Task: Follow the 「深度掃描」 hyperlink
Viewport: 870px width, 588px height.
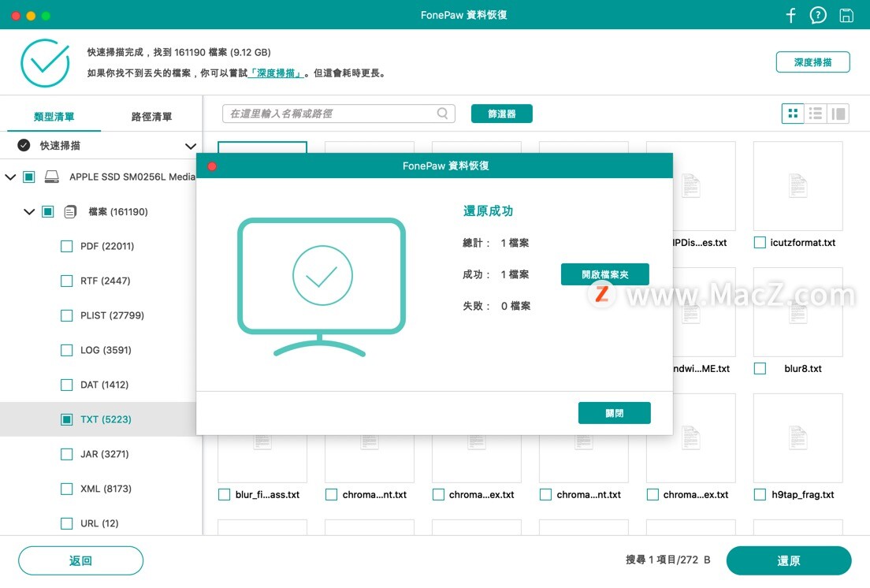Action: coord(276,73)
